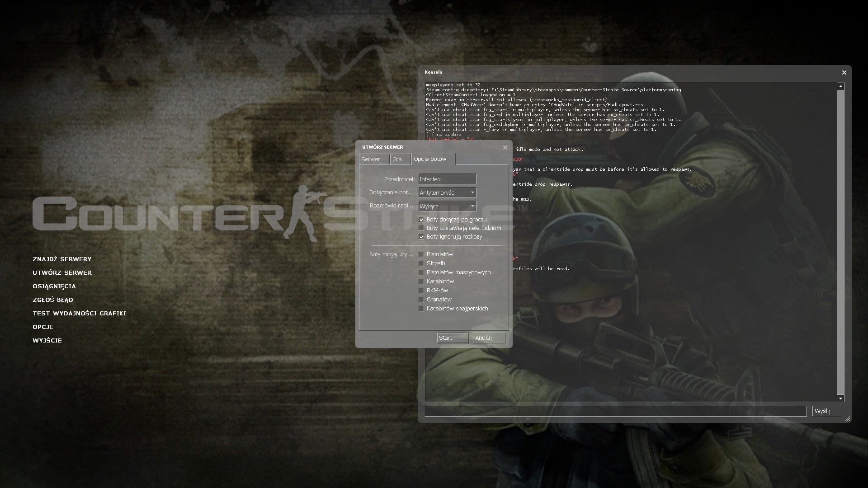Switch to the Gra tab

click(x=400, y=160)
